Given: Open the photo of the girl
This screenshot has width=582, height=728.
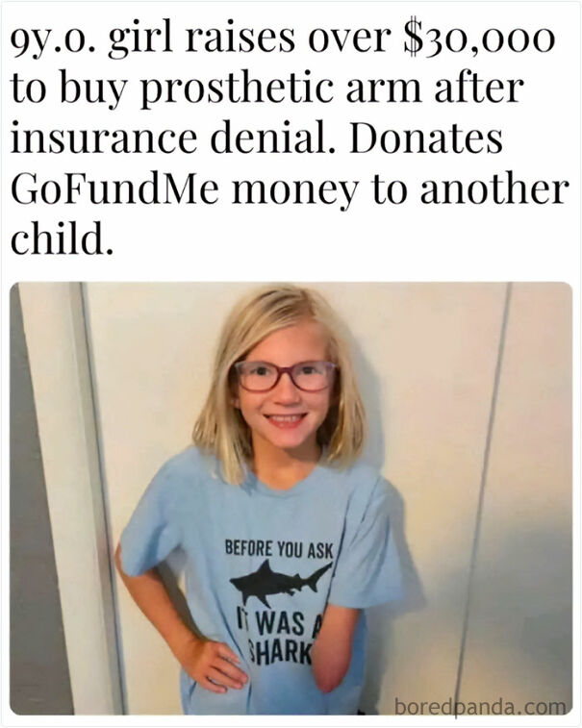Looking at the screenshot, I should point(291,498).
